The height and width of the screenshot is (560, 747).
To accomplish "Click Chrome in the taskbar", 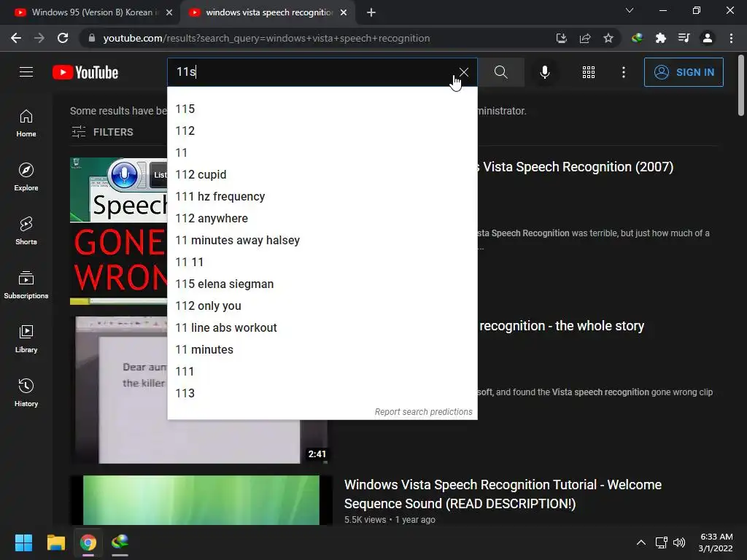I will [88, 542].
